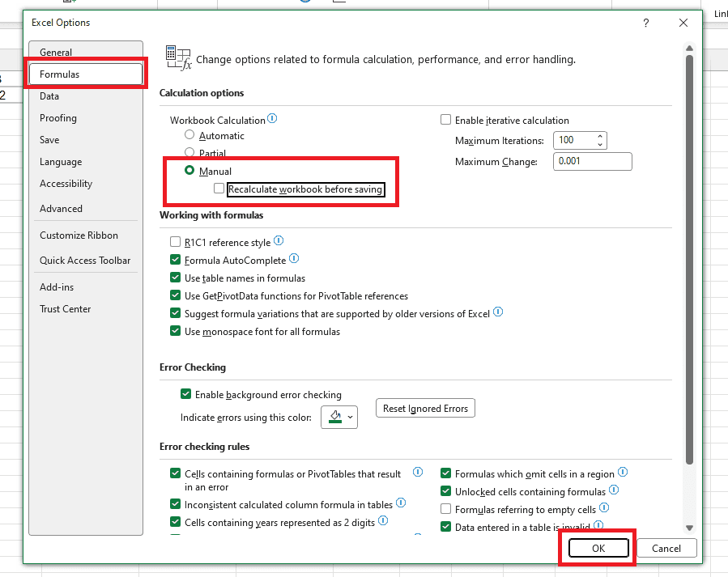
Task: Open the Advanced options category
Action: click(85, 209)
